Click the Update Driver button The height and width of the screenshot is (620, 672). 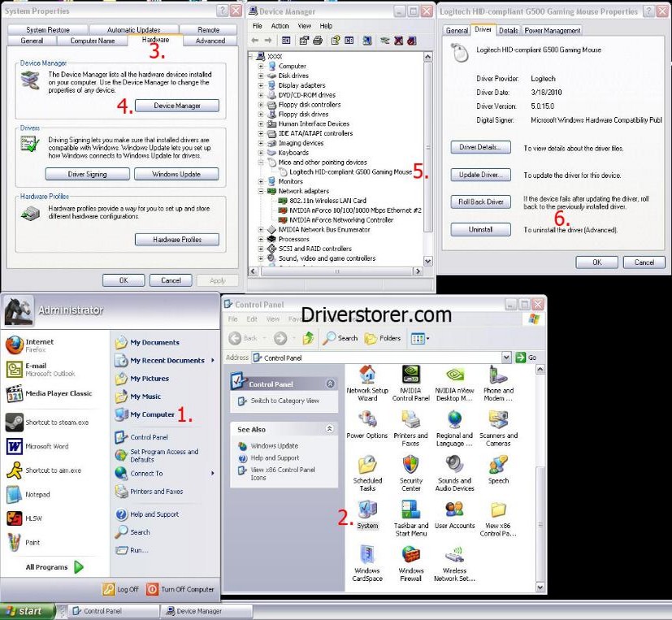(481, 175)
